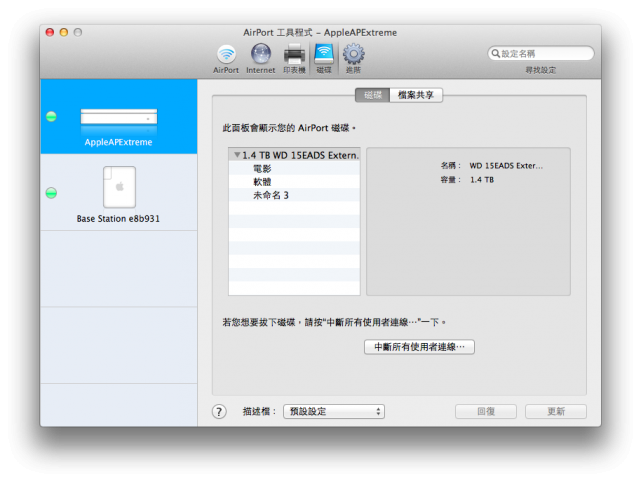Screen dimensions: 640x482
Task: Click the green status light beside Base Station e8b931
Action: pos(51,193)
